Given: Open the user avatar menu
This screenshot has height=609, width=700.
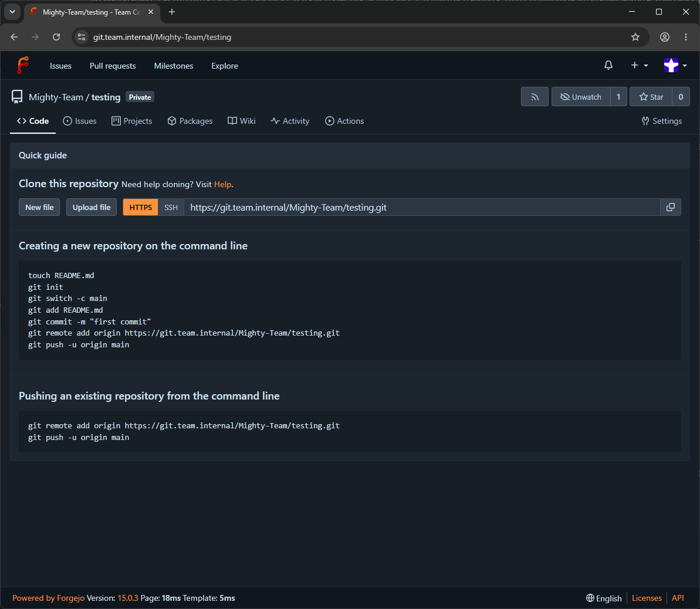Looking at the screenshot, I should (675, 66).
